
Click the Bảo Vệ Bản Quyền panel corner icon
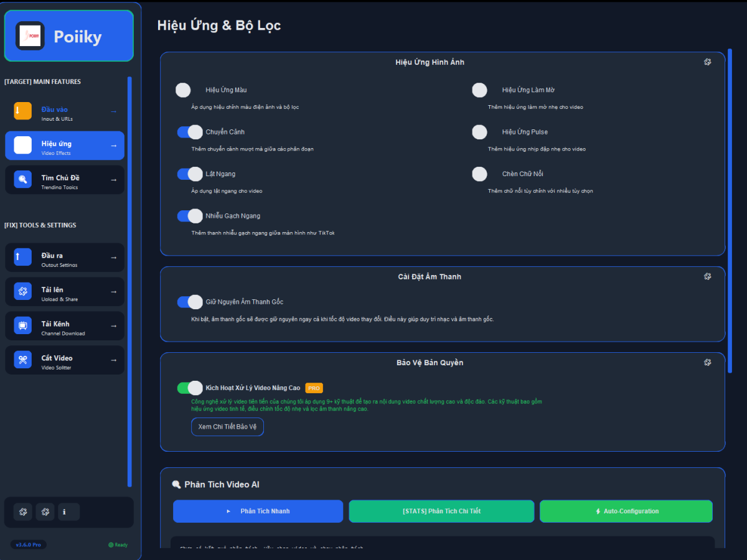click(707, 362)
